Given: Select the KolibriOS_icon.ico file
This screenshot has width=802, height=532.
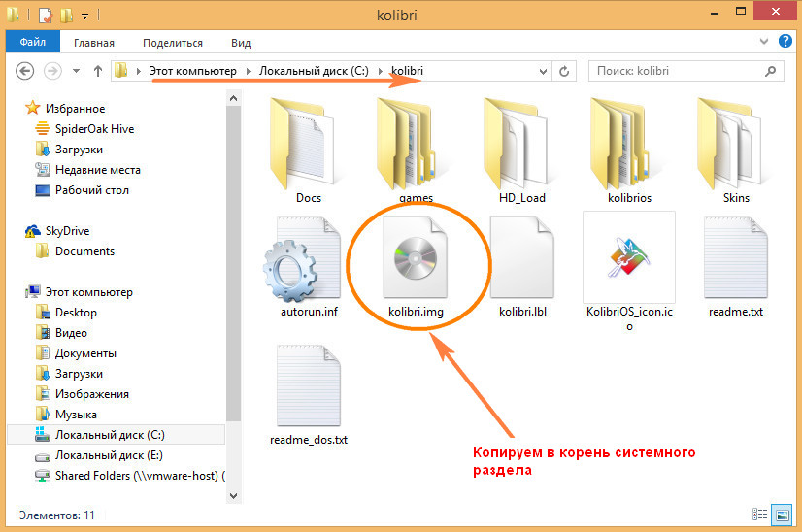Looking at the screenshot, I should (629, 271).
